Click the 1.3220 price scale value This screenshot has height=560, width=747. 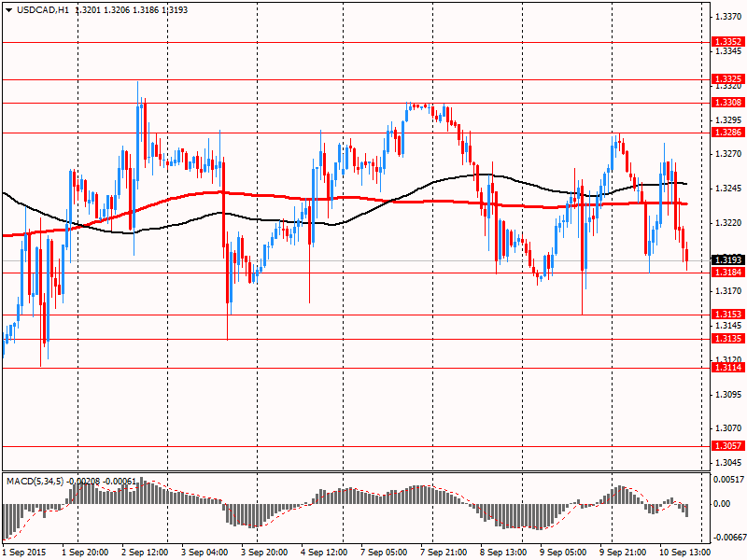click(x=728, y=223)
